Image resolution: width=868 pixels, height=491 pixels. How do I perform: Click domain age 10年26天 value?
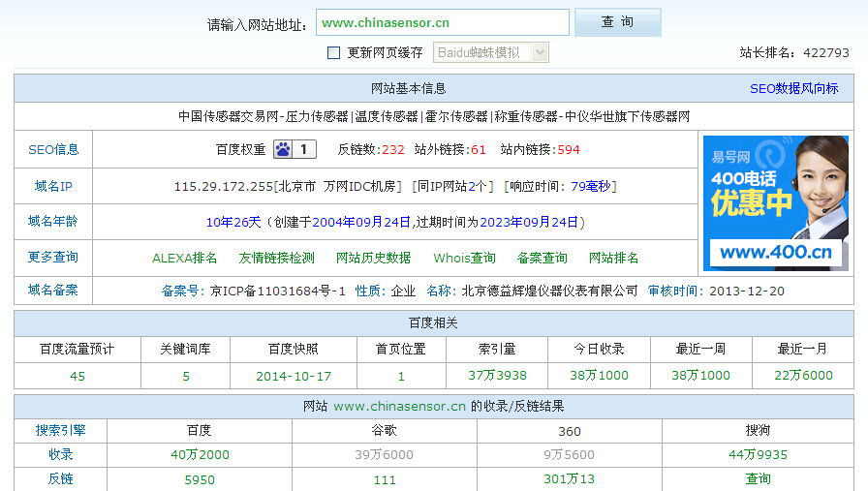point(233,223)
